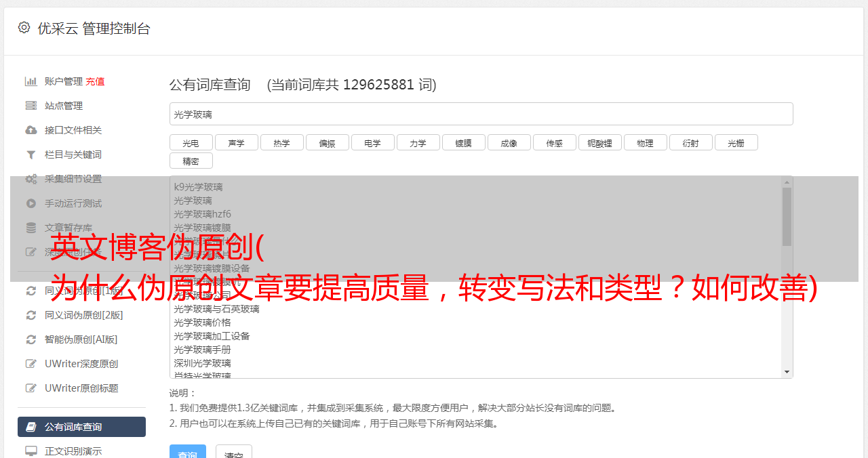Click the refresh icon for 智能伪原创[AI版]
Screen dimensions: 868x458
(31, 339)
